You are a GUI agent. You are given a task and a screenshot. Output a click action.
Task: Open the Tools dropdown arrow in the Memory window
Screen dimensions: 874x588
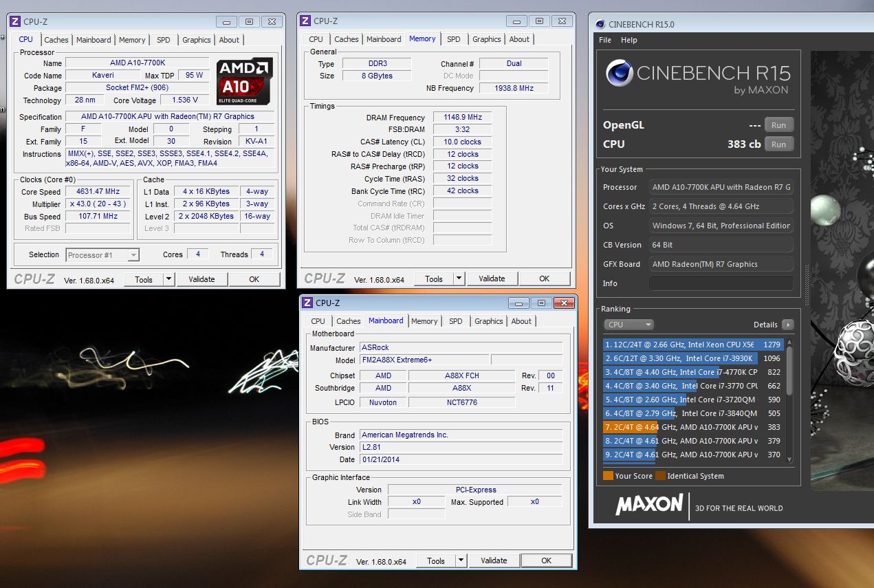click(459, 279)
